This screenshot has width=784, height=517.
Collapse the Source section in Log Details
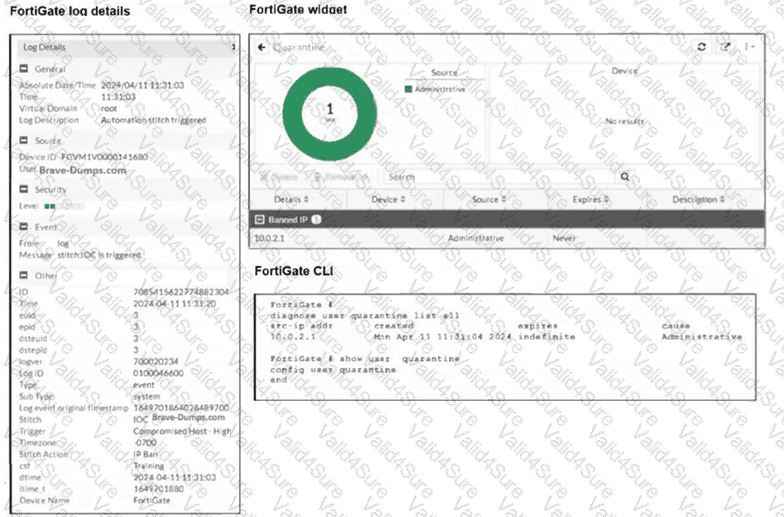23,141
